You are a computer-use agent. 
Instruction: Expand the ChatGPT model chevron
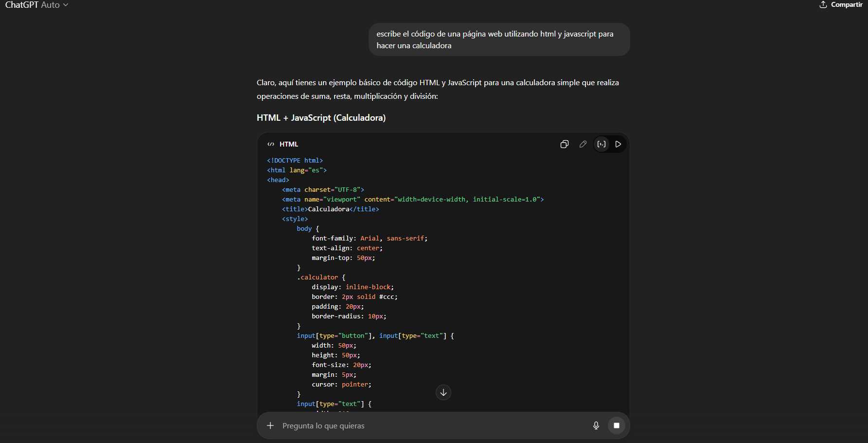[x=65, y=5]
